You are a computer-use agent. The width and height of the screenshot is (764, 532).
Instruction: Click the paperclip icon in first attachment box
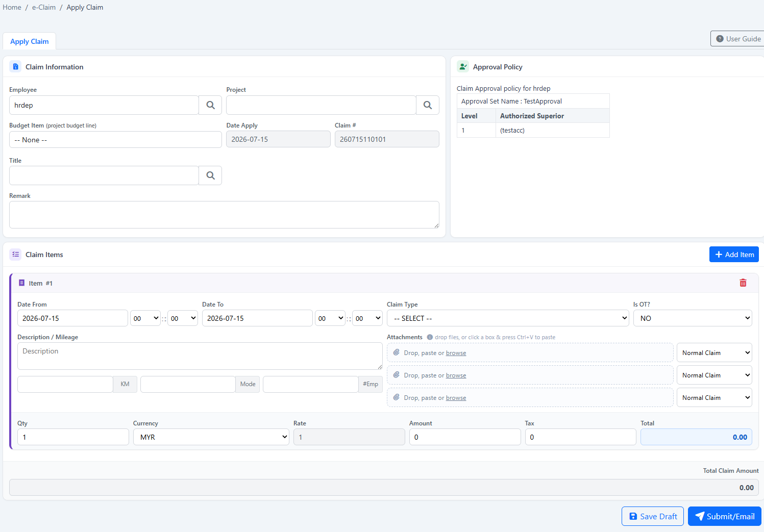click(397, 352)
